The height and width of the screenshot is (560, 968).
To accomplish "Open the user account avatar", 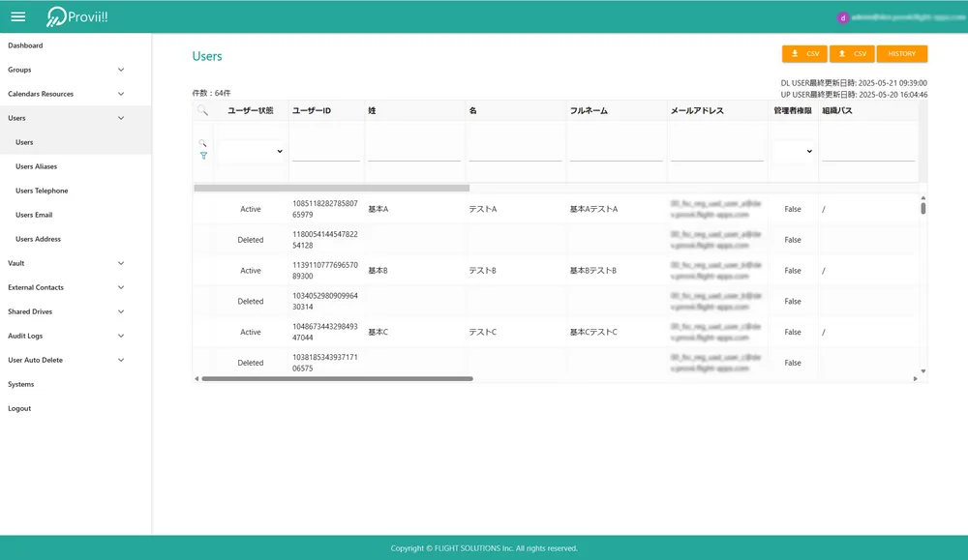I will (843, 17).
